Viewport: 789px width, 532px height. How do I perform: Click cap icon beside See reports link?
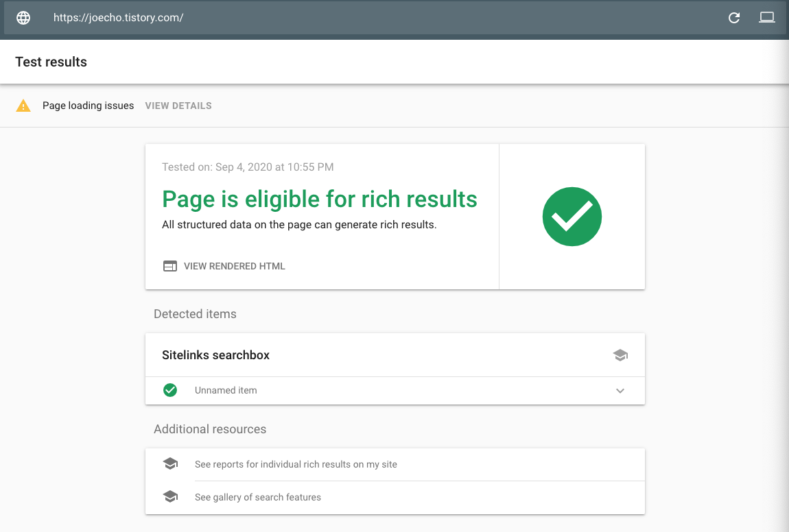pos(171,463)
